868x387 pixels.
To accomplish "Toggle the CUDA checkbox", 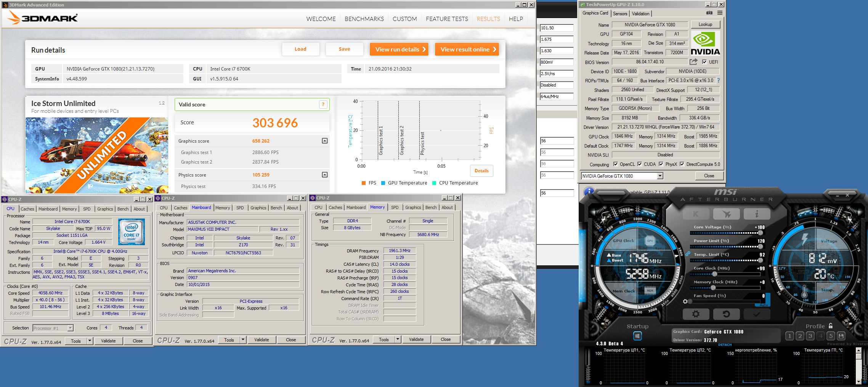I will click(639, 164).
